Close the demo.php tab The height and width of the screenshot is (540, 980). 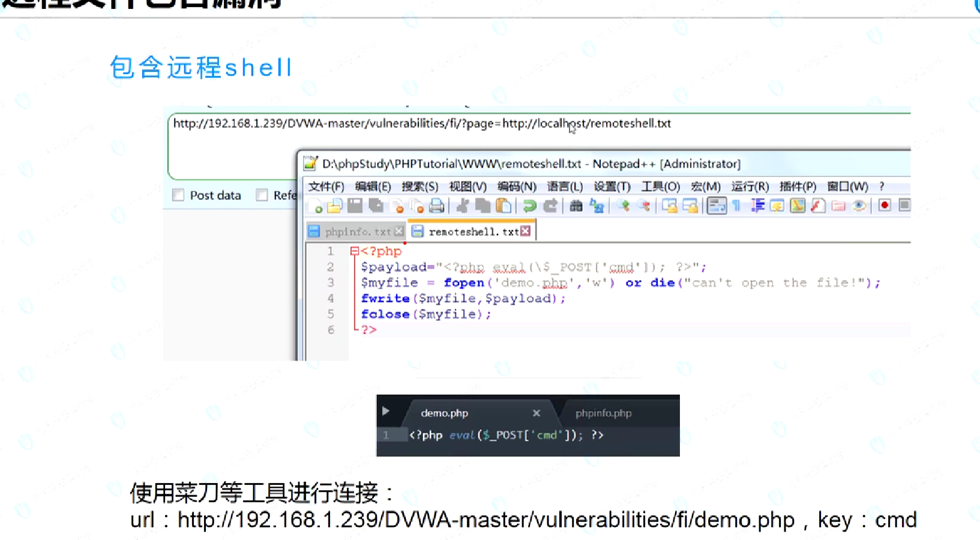537,413
